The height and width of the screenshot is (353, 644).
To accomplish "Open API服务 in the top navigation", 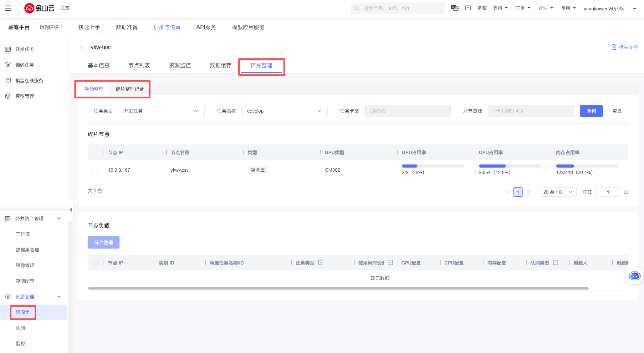I will 206,27.
